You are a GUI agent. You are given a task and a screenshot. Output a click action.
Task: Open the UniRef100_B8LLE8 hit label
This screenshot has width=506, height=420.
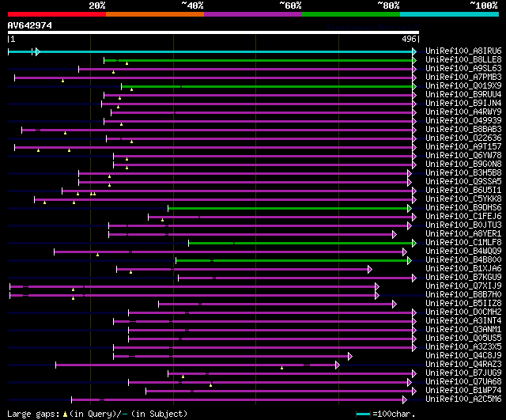463,60
